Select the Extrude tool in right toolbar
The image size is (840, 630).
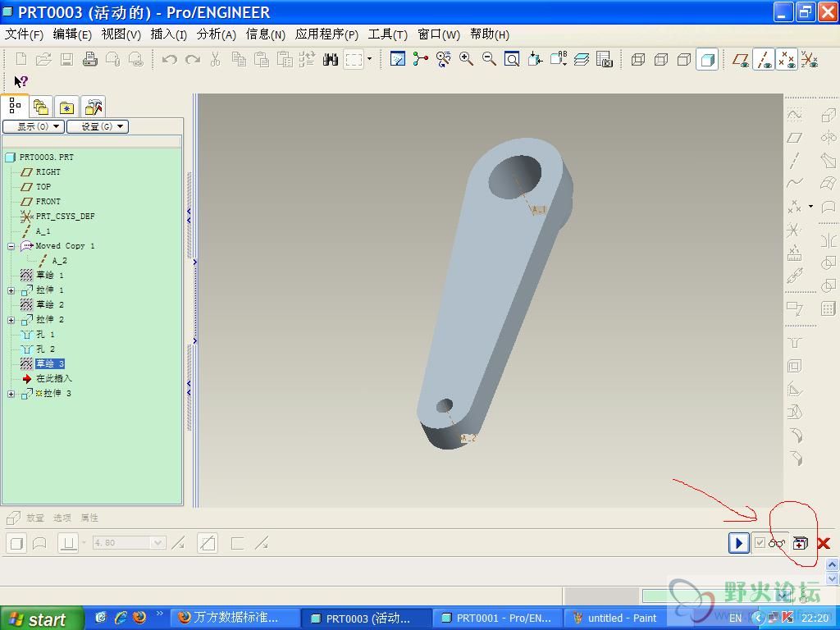pos(829,115)
